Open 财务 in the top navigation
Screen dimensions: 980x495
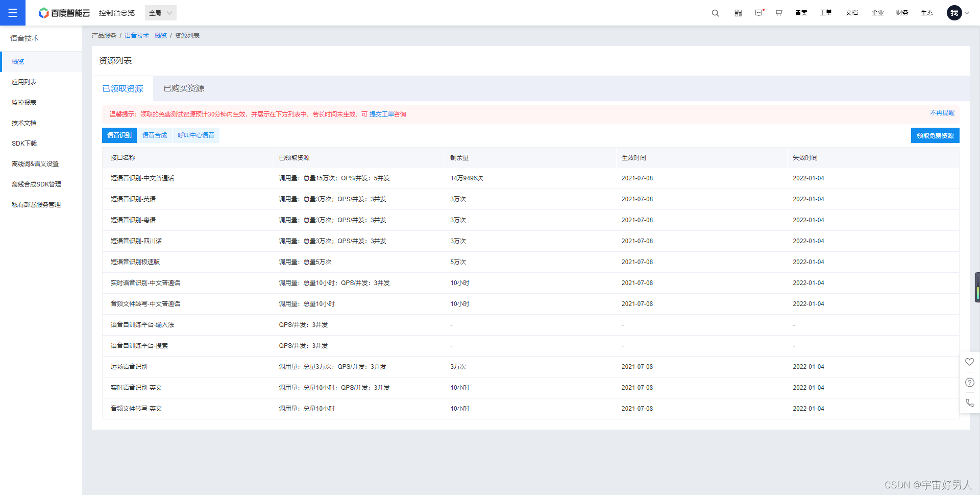[902, 13]
